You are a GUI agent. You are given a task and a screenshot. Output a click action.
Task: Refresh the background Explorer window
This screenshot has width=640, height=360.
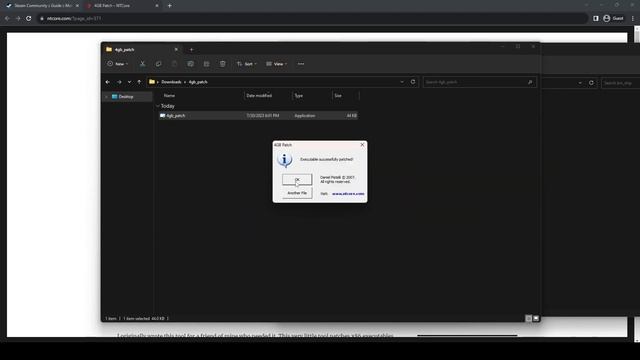tap(591, 83)
